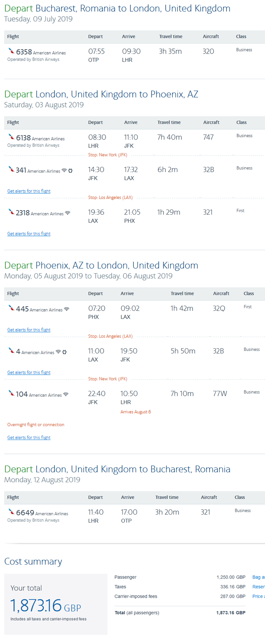This screenshot has height=644, width=265.
Task: Open 'Get alerts for this flight' under flight 341
Action: 29,191
